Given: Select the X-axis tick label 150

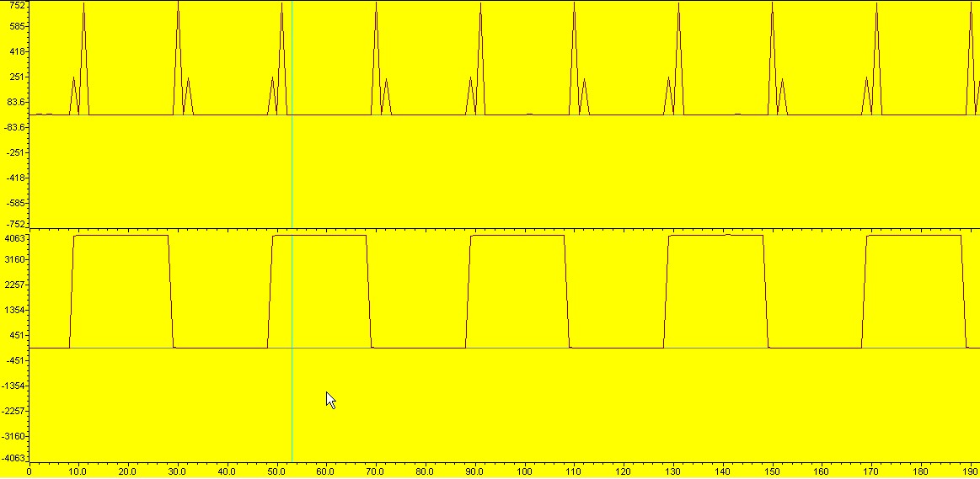Looking at the screenshot, I should click(773, 472).
